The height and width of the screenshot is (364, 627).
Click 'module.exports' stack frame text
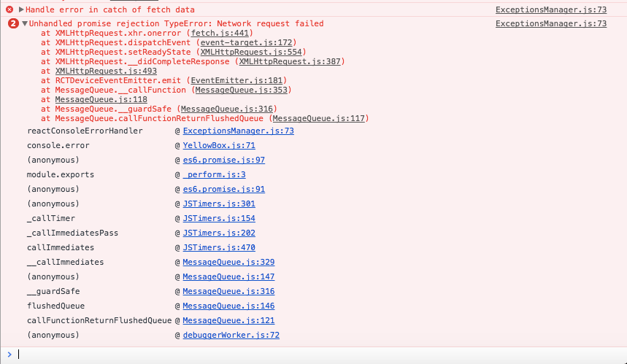(61, 174)
